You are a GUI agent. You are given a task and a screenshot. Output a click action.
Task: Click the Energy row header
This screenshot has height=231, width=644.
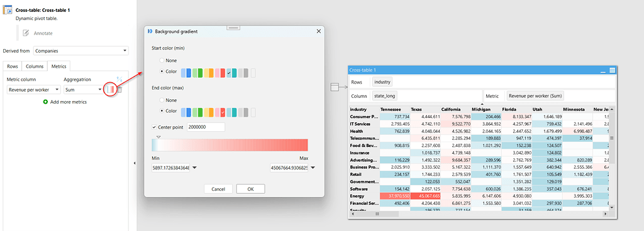[x=364, y=196]
